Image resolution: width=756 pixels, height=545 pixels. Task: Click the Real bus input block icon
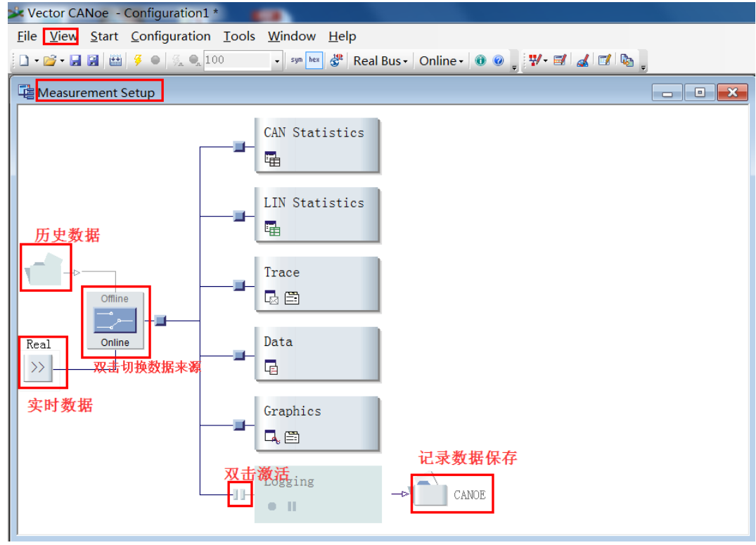point(38,368)
